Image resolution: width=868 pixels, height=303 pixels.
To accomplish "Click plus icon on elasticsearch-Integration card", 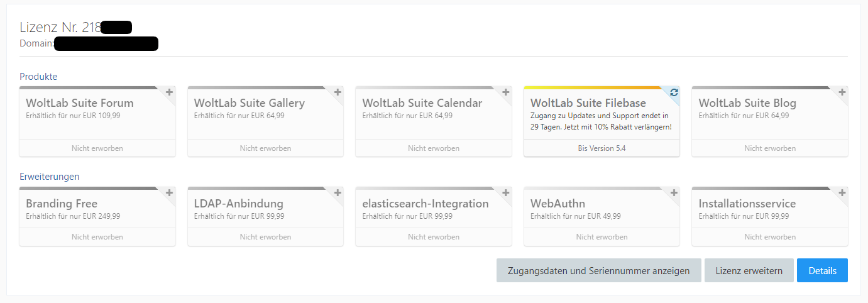I will click(x=505, y=194).
